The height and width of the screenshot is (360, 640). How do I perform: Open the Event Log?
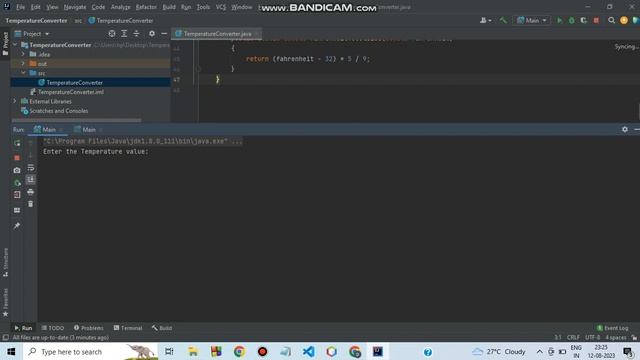click(x=613, y=328)
